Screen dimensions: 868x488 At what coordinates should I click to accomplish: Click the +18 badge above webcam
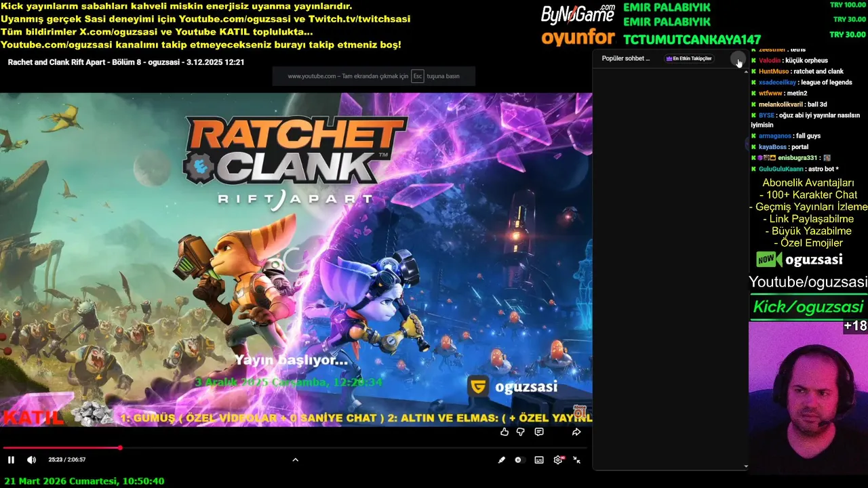855,326
